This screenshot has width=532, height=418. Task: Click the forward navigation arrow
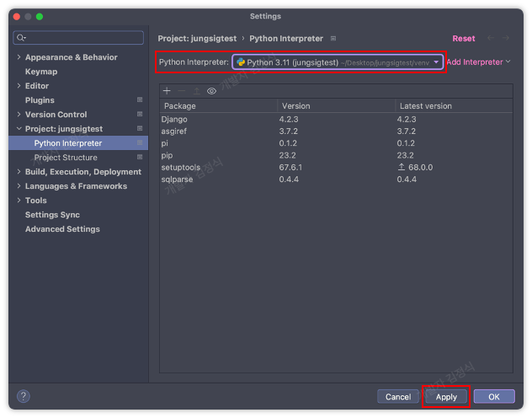(506, 38)
